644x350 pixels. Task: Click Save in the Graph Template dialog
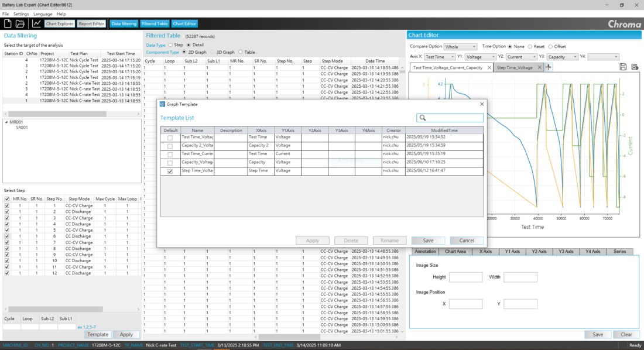click(428, 241)
